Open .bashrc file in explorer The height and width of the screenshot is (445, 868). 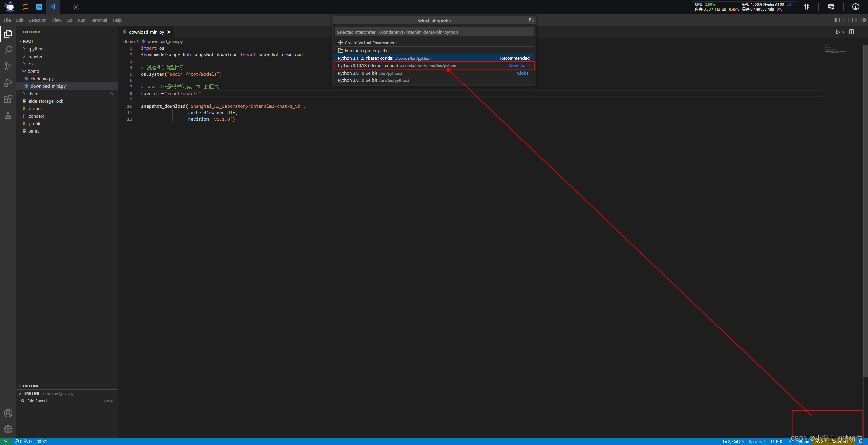click(x=67, y=108)
